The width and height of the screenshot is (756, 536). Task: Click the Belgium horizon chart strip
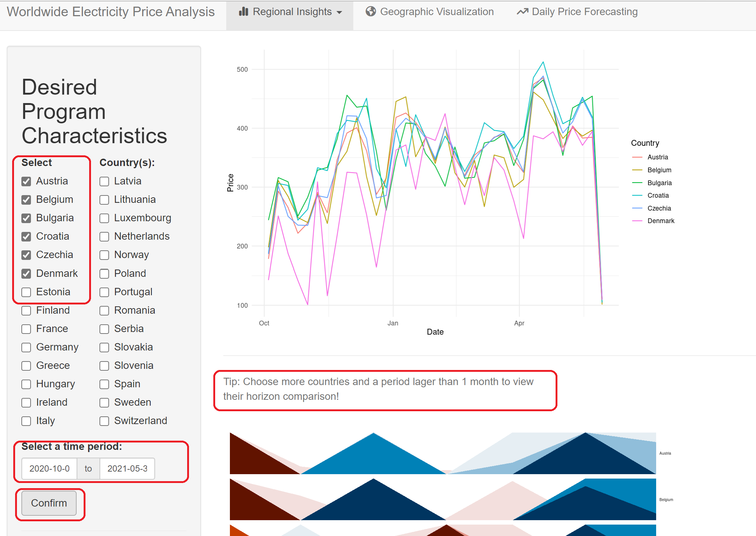click(x=442, y=499)
